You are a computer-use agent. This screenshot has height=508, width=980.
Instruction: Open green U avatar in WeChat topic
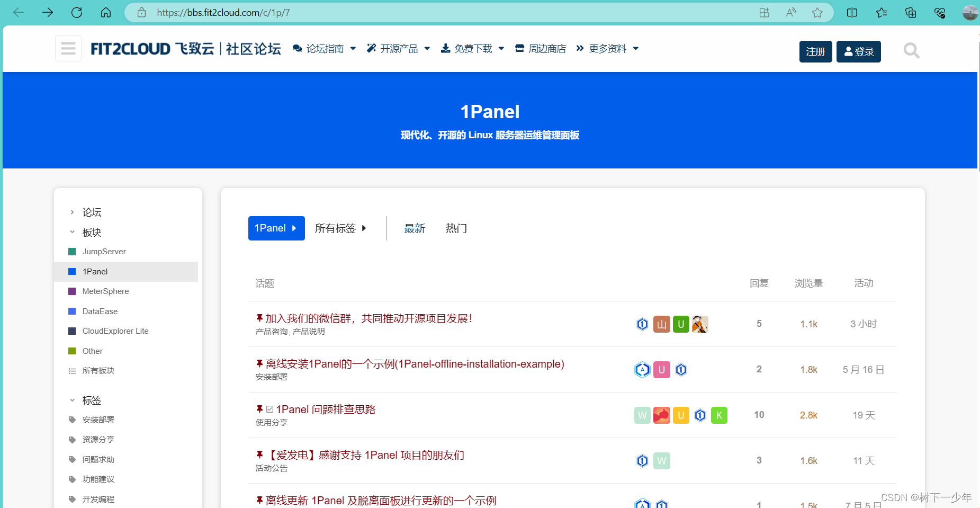point(681,324)
